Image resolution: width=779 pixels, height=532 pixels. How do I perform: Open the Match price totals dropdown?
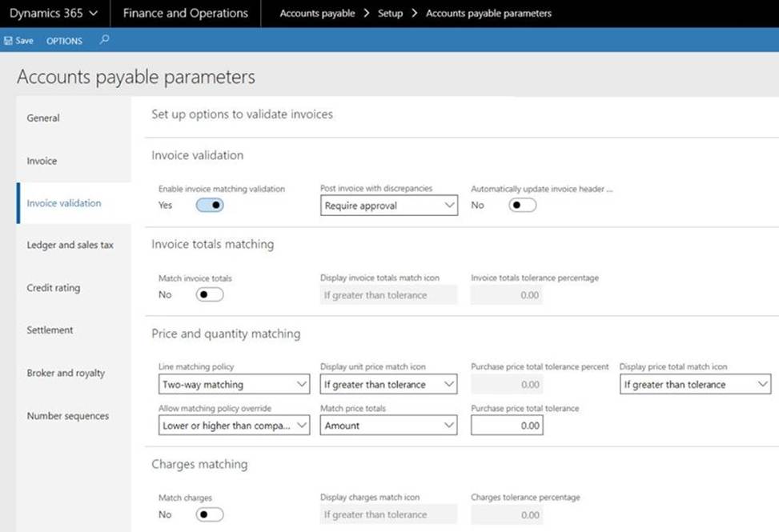point(388,426)
